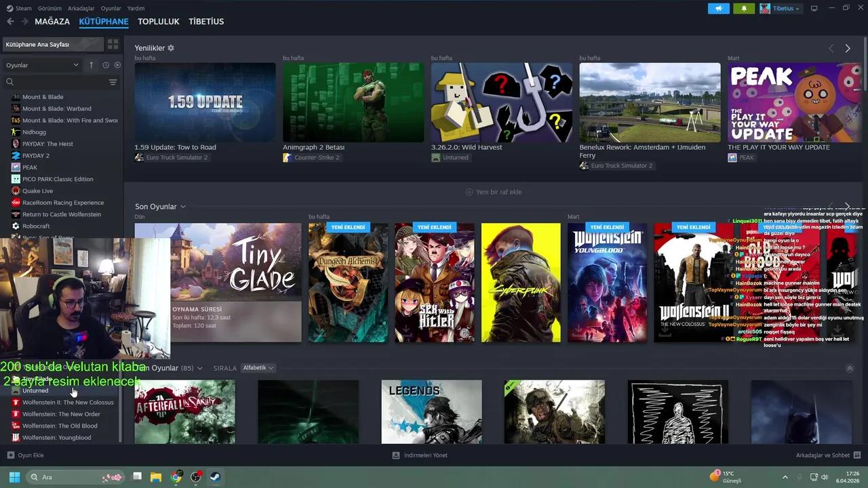Select PAYDAY 2 in the library list
Viewport: 868px width, 488px height.
(x=36, y=155)
